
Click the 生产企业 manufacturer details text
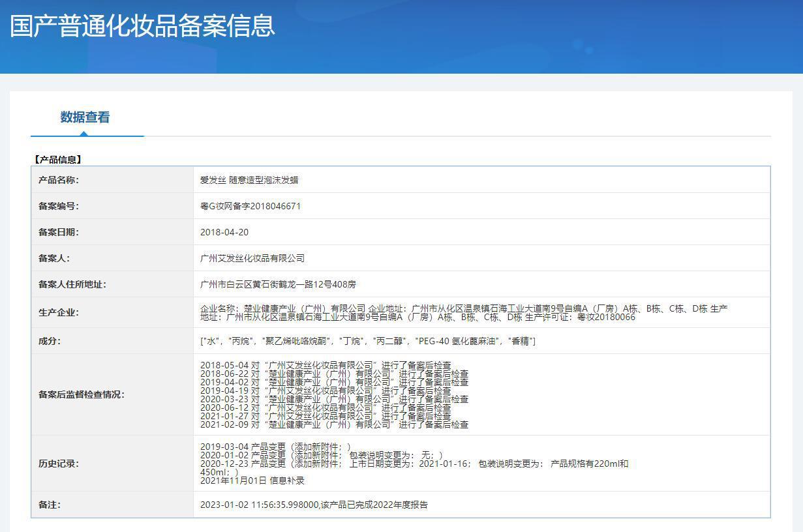click(463, 312)
